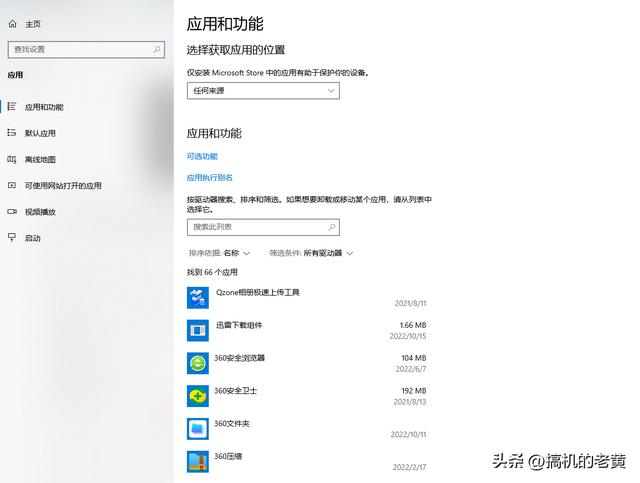Select the 可使用网站打开的应用 sidebar icon
Image resolution: width=640 pixels, height=483 pixels.
[12, 185]
